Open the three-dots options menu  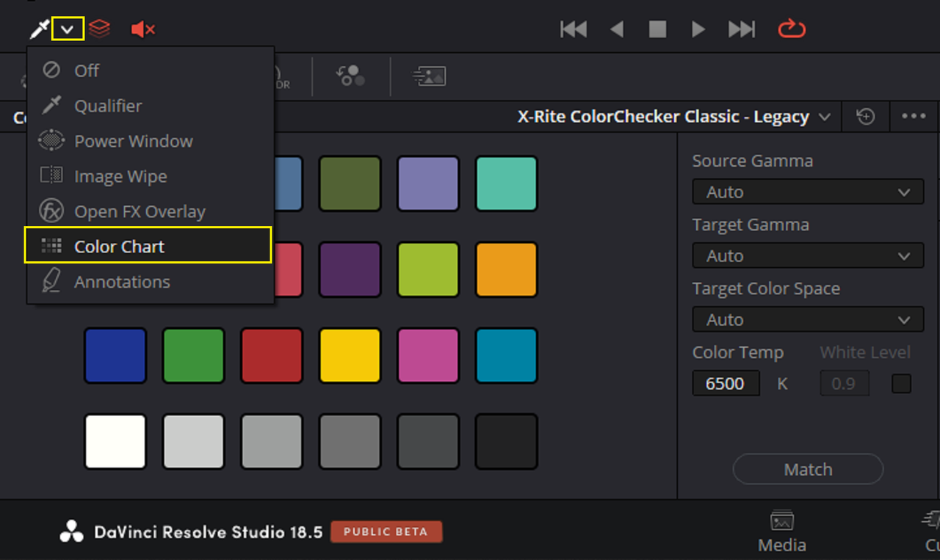[x=914, y=117]
